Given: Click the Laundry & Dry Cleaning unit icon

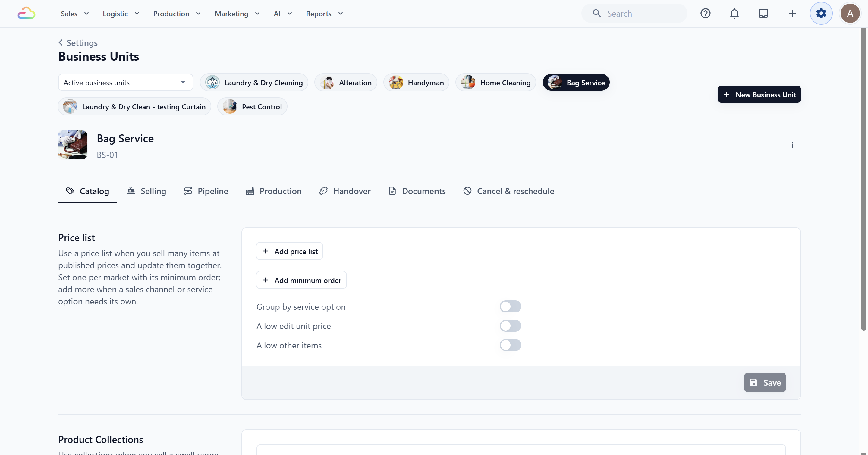Looking at the screenshot, I should click(212, 83).
